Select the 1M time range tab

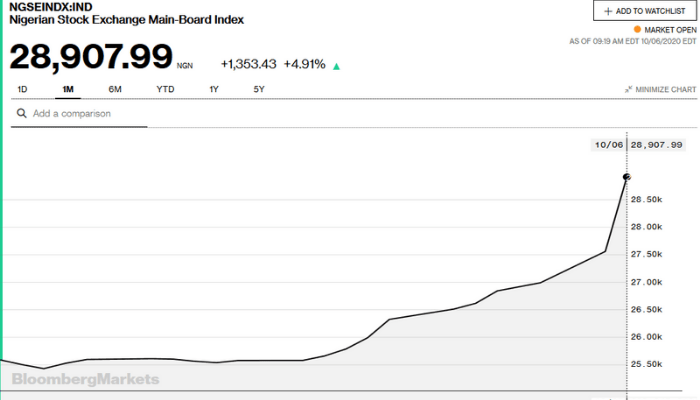coord(68,89)
